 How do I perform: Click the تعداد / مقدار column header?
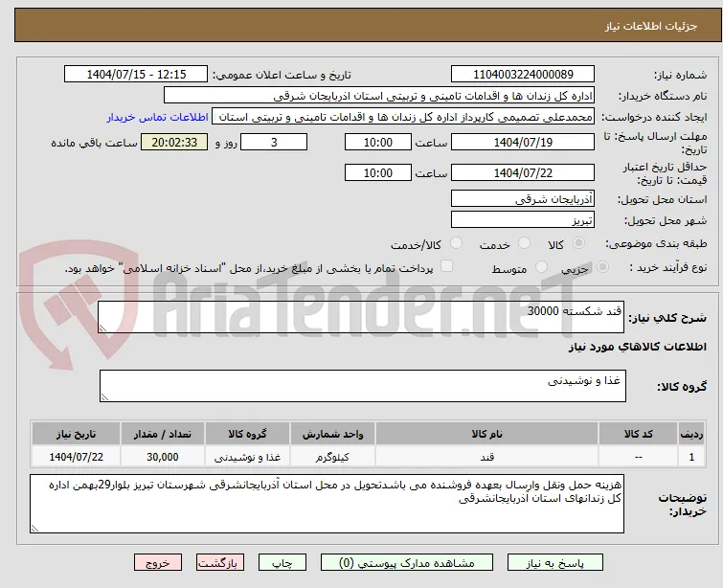[x=162, y=434]
